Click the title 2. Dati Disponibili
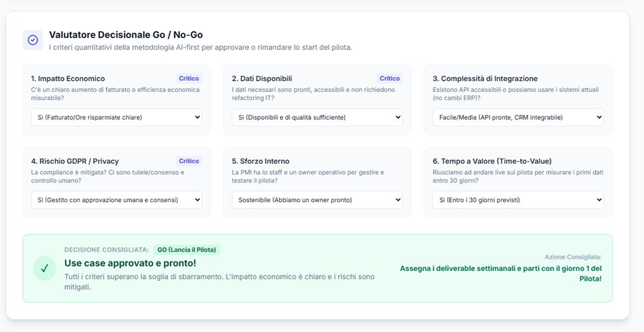644x332 pixels. tap(262, 78)
